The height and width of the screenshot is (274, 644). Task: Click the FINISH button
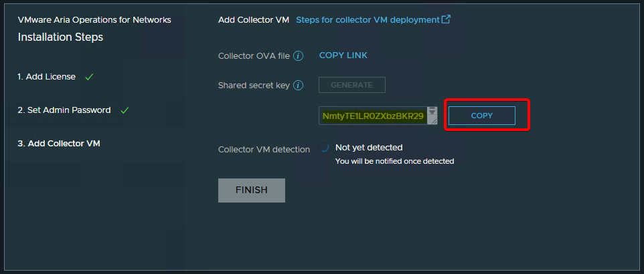coord(252,190)
